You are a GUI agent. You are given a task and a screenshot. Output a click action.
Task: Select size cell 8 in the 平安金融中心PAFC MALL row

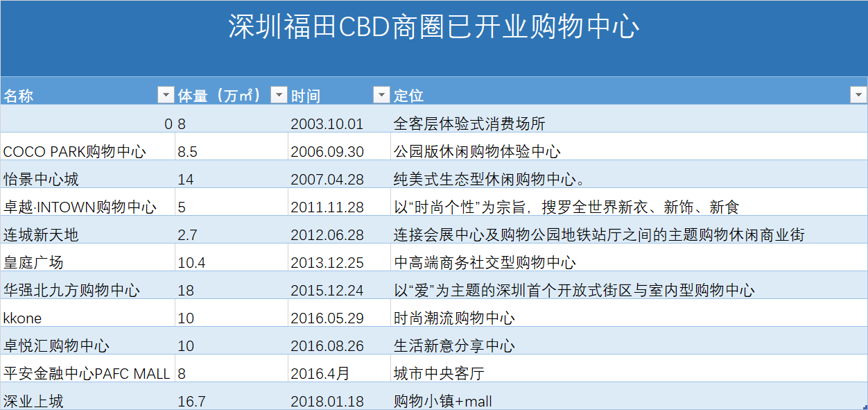point(232,368)
